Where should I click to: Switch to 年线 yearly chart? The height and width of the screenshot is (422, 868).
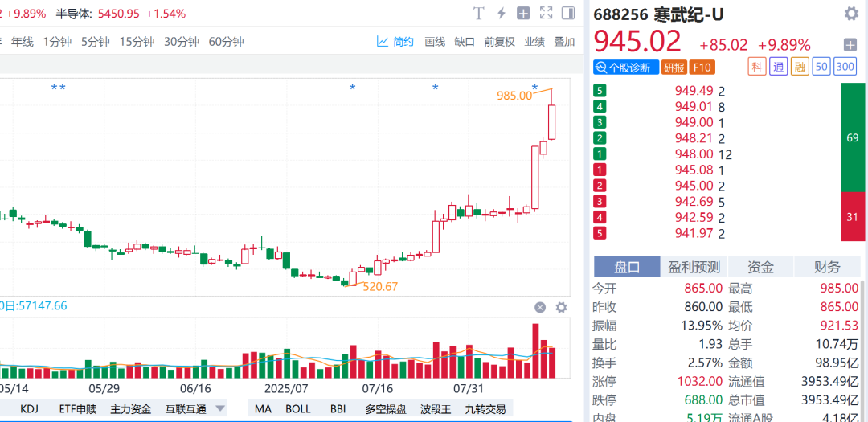23,42
